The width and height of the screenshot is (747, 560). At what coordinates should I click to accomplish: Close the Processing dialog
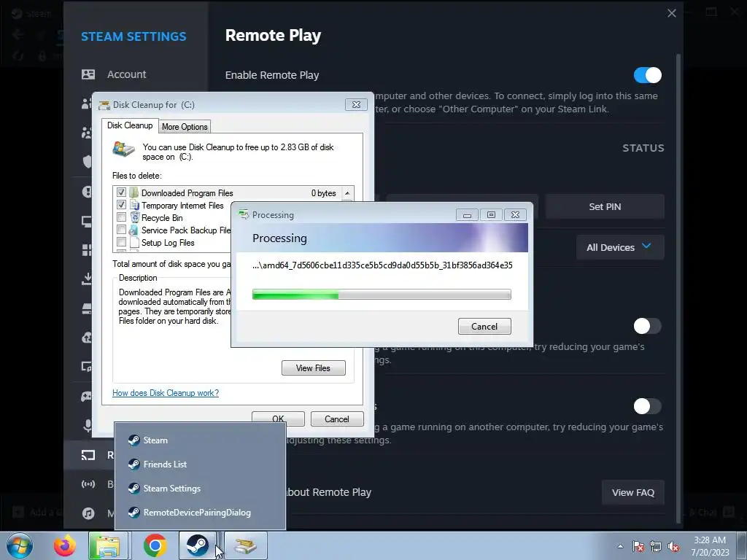click(x=515, y=215)
